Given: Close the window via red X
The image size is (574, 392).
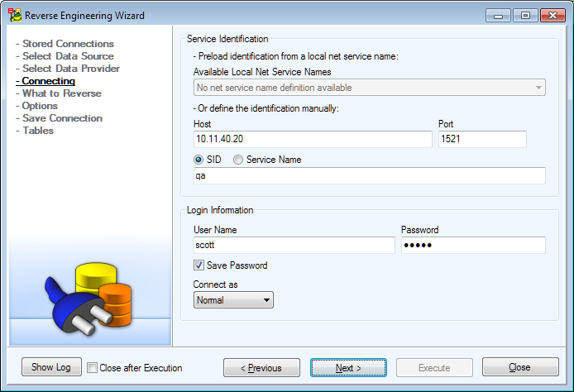Looking at the screenshot, I should point(552,16).
